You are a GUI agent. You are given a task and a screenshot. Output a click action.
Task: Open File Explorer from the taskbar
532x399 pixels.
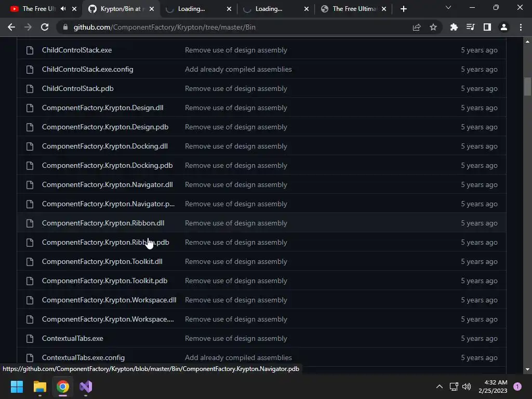pos(39,387)
